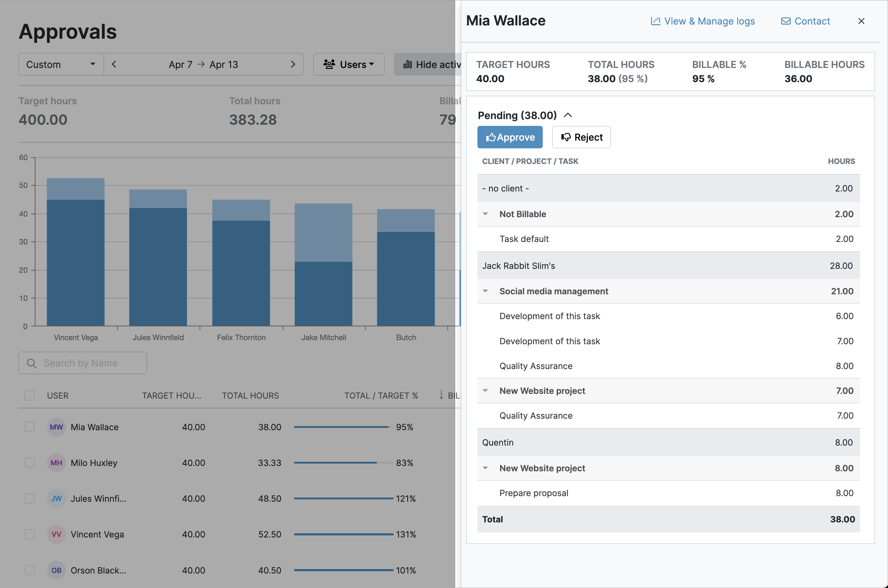The image size is (888, 588).
Task: Click the Search by Name field
Action: pyautogui.click(x=83, y=363)
